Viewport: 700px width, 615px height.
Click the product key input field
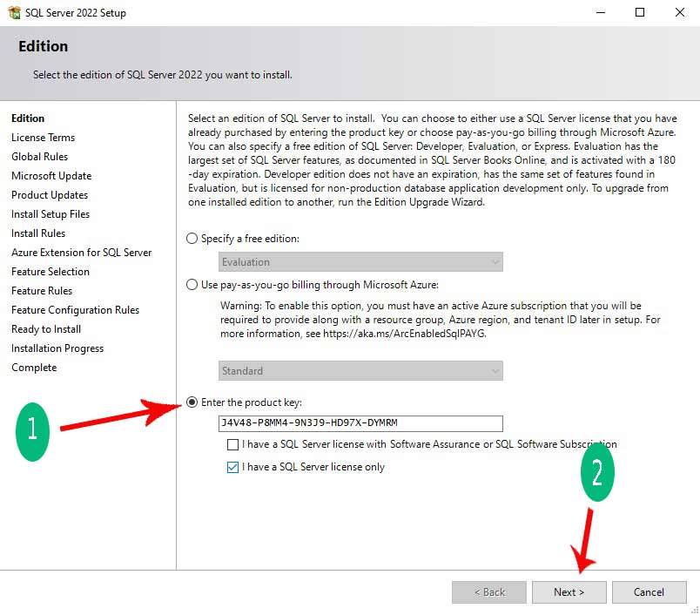(360, 423)
